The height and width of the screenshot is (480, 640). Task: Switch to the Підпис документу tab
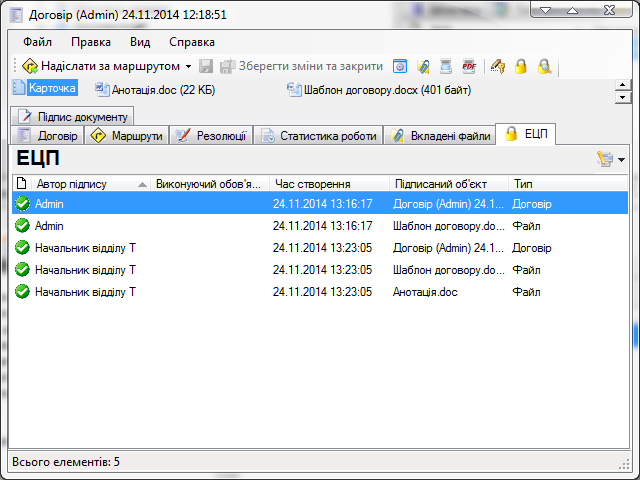[72, 117]
